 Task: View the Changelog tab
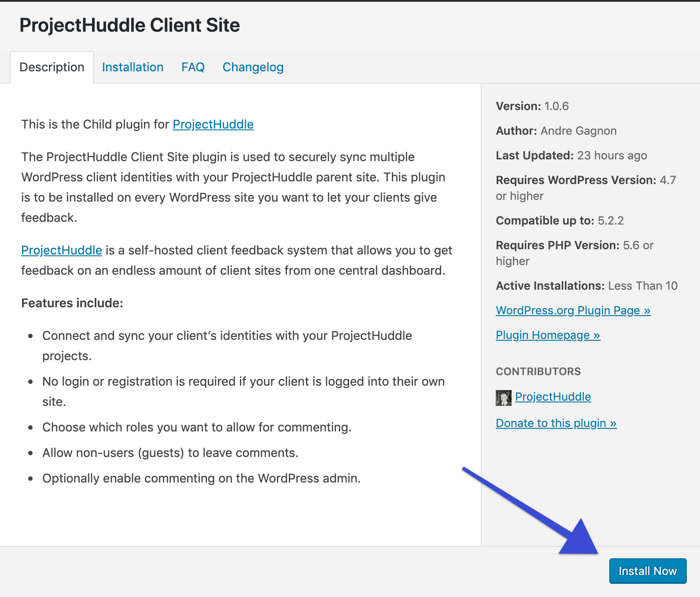coord(253,67)
